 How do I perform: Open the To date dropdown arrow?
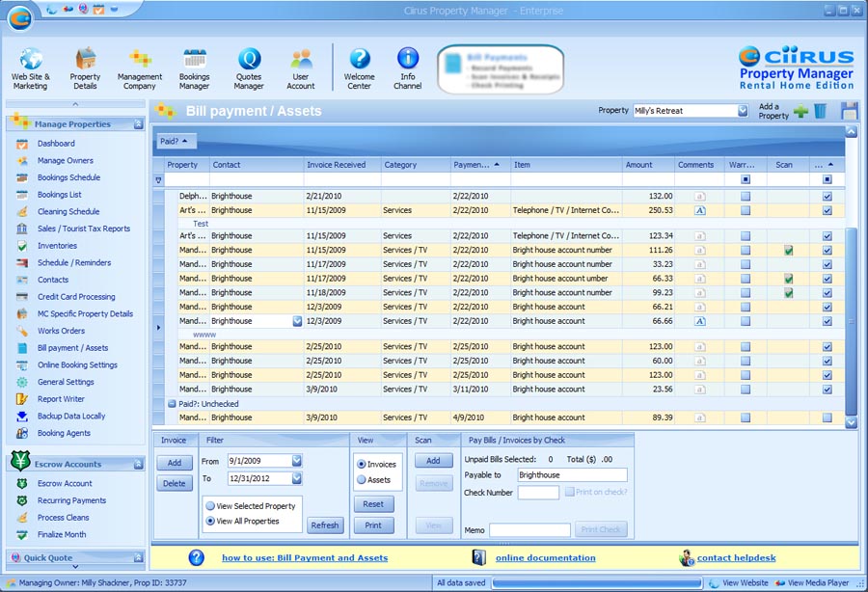click(297, 478)
